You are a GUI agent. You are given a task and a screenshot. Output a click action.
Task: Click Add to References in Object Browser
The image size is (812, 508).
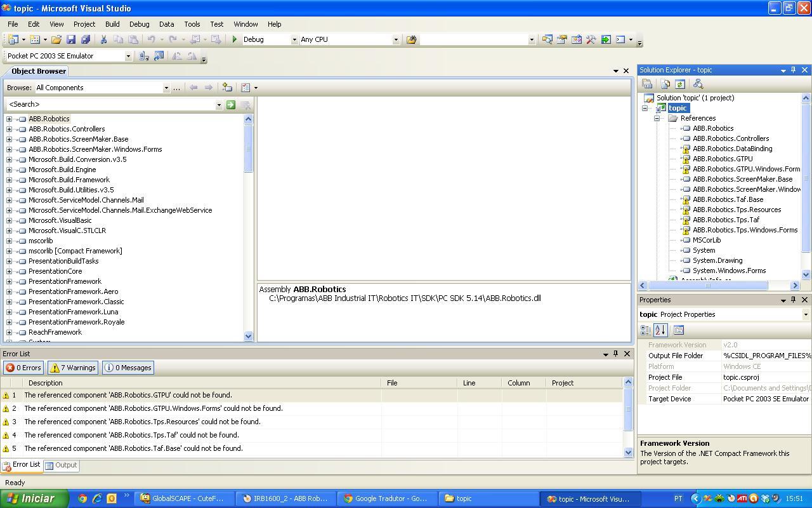pyautogui.click(x=227, y=88)
